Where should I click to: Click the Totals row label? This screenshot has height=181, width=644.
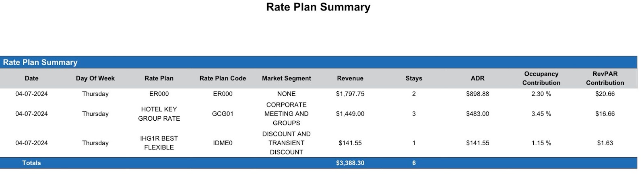point(31,163)
